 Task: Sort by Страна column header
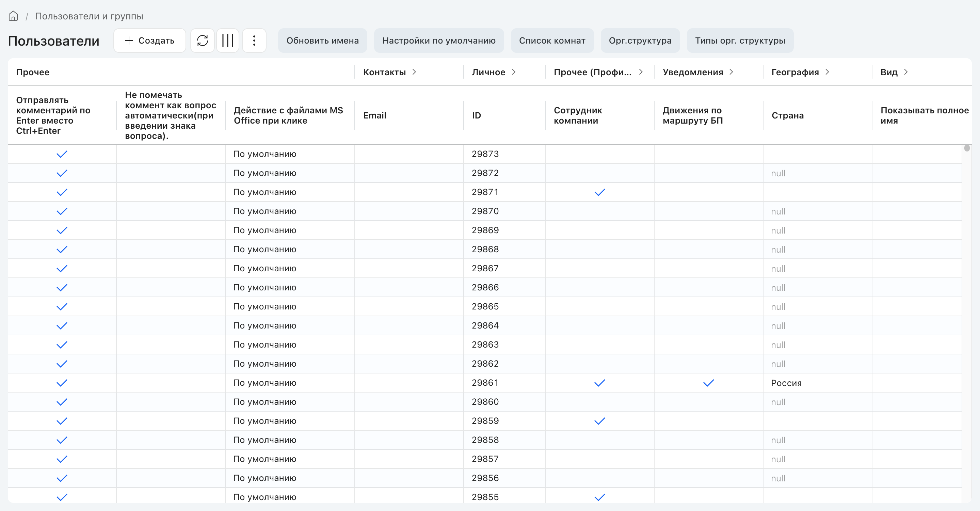point(787,115)
